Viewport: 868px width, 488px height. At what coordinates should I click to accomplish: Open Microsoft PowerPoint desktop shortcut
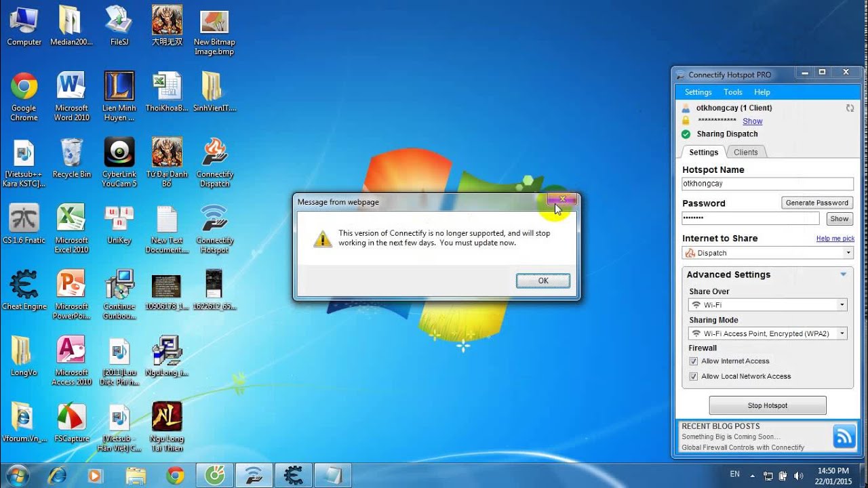[x=72, y=294]
